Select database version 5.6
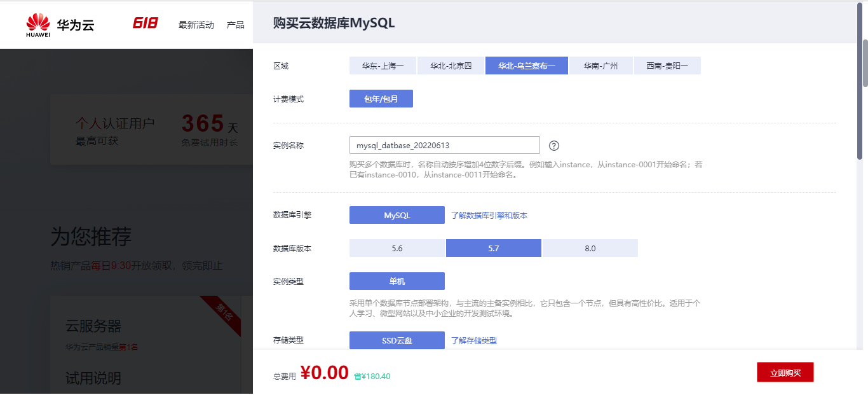Screen dimensions: 868x395 397,248
